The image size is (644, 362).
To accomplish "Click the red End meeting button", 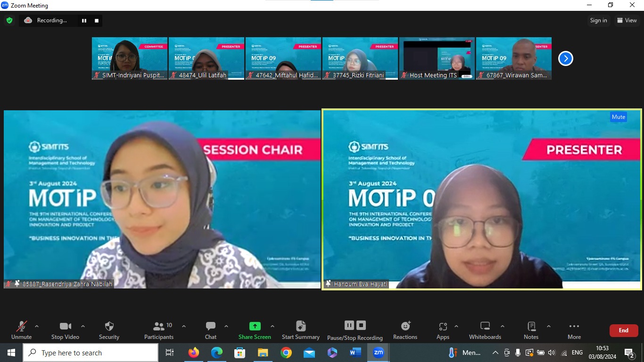I will tap(623, 330).
